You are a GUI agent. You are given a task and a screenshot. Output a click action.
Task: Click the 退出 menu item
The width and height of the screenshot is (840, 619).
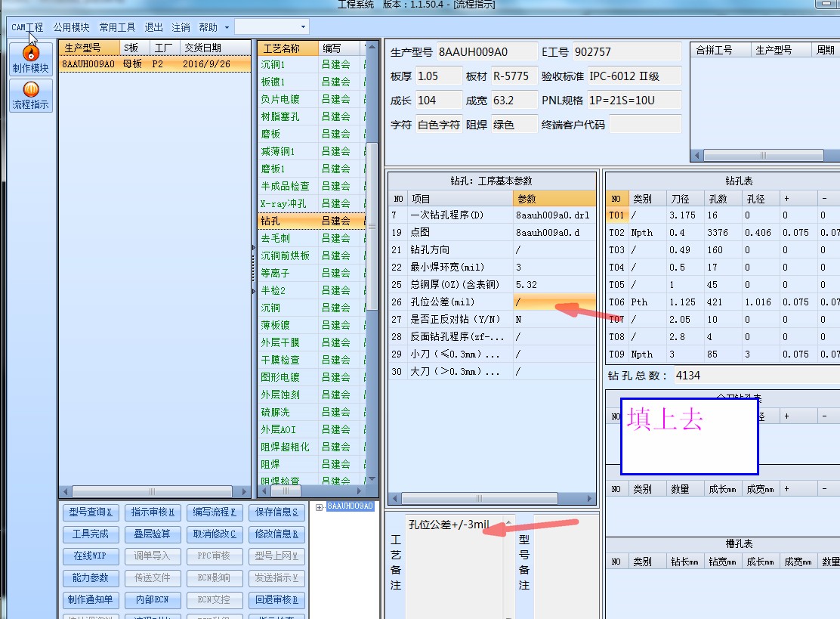154,27
